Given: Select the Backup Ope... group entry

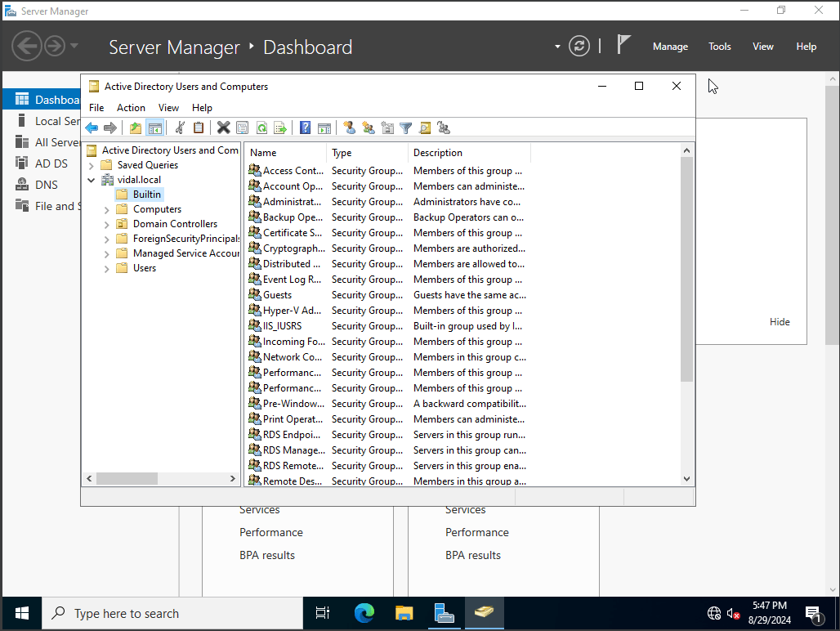Looking at the screenshot, I should click(x=293, y=217).
